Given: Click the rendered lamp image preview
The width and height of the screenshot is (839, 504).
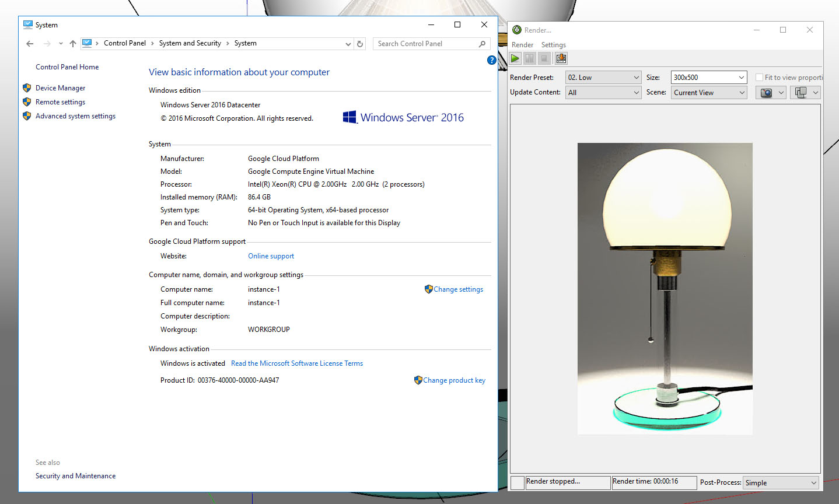Looking at the screenshot, I should [665, 289].
